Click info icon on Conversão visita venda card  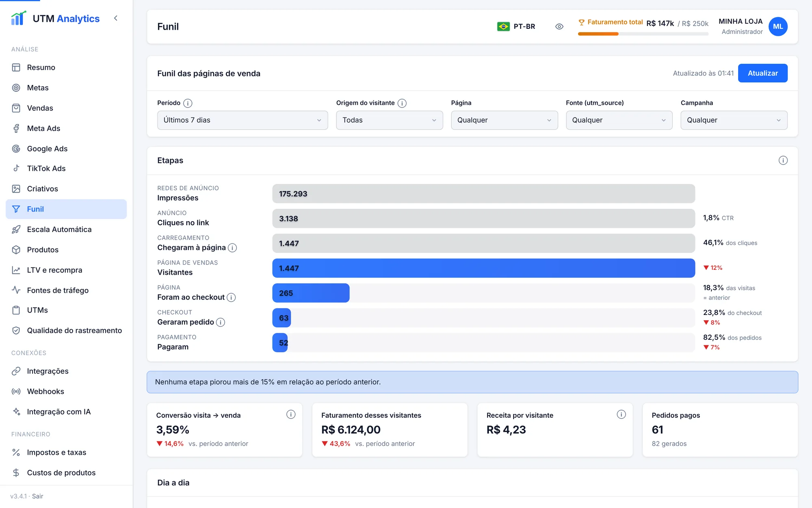coord(291,415)
